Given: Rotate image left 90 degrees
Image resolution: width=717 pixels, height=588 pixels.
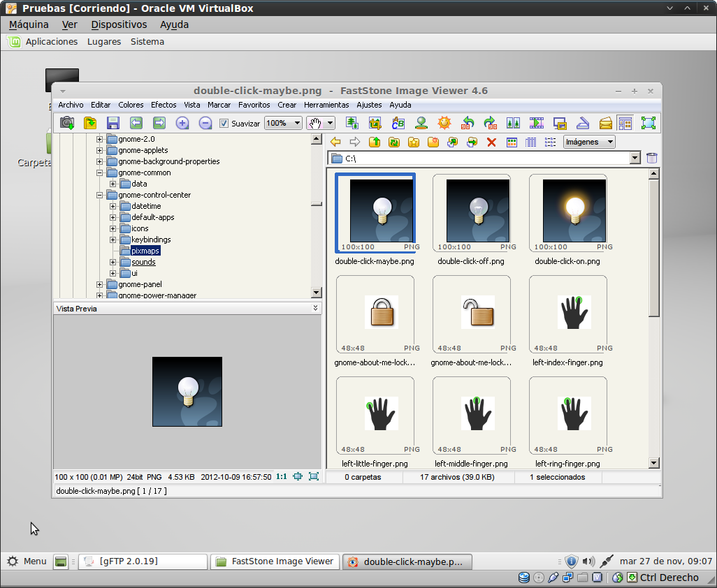Looking at the screenshot, I should (468, 123).
